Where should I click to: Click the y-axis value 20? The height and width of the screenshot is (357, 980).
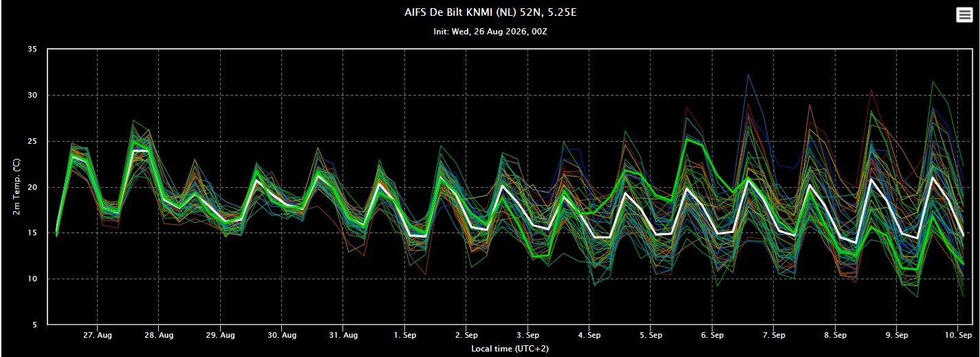click(33, 187)
